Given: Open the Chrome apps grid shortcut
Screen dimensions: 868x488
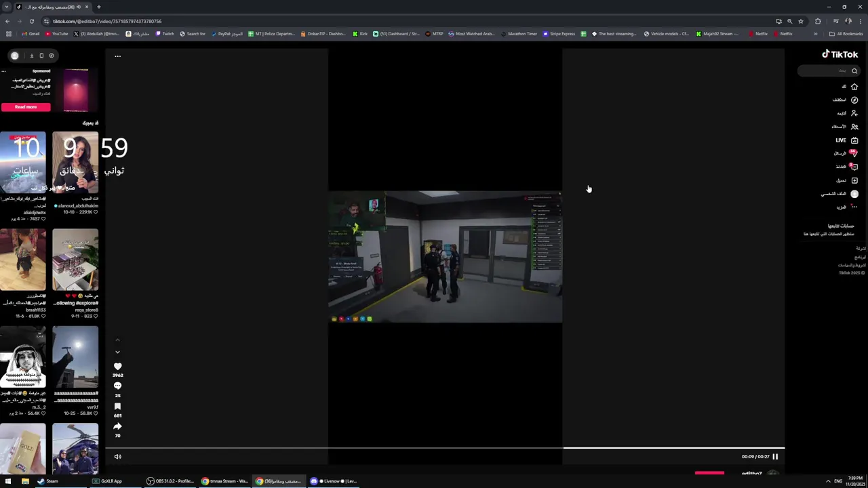Looking at the screenshot, I should (x=8, y=34).
